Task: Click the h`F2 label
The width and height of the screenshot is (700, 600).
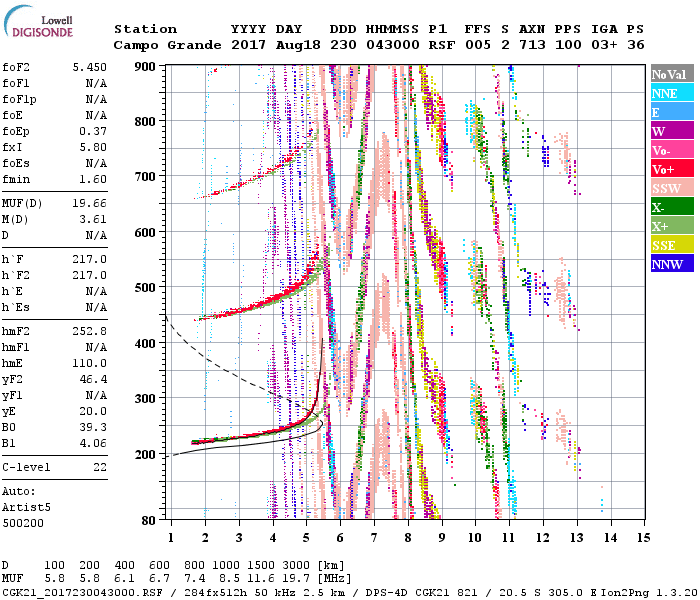Action: [16, 275]
